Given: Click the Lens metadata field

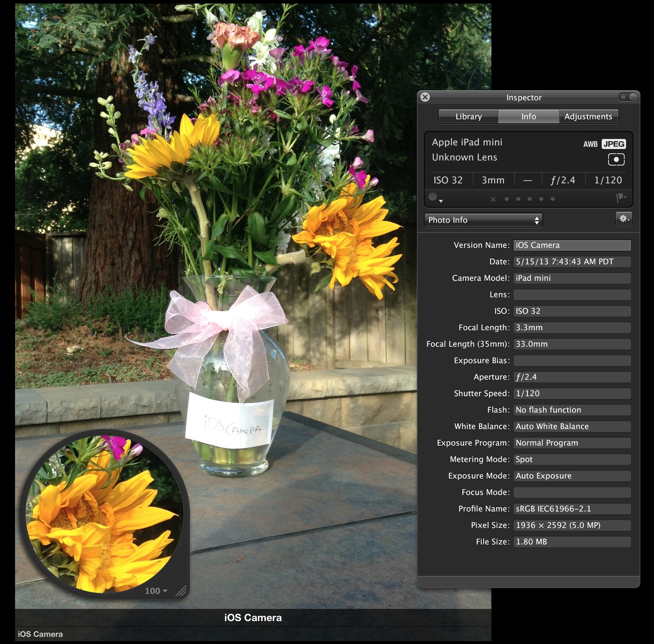Looking at the screenshot, I should [572, 295].
